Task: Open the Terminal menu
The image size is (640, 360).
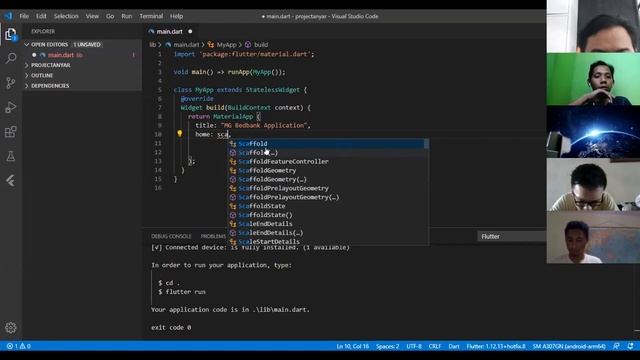Action: click(151, 16)
